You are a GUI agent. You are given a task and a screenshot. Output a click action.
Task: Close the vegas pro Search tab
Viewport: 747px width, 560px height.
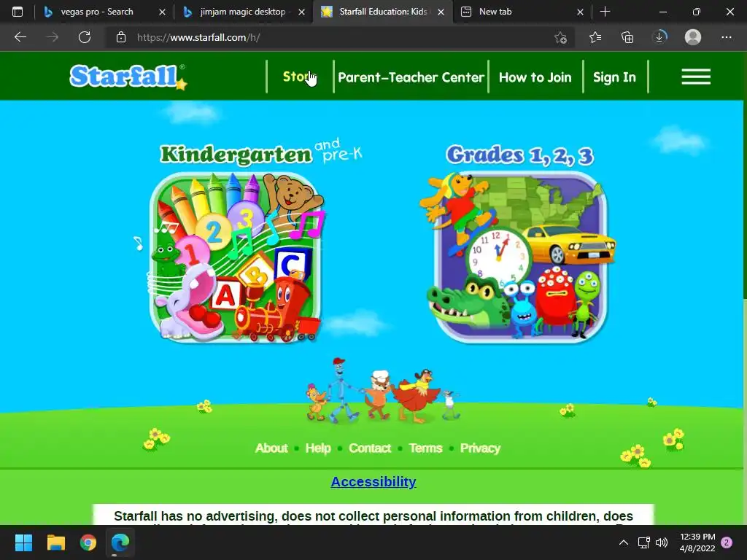coord(162,12)
